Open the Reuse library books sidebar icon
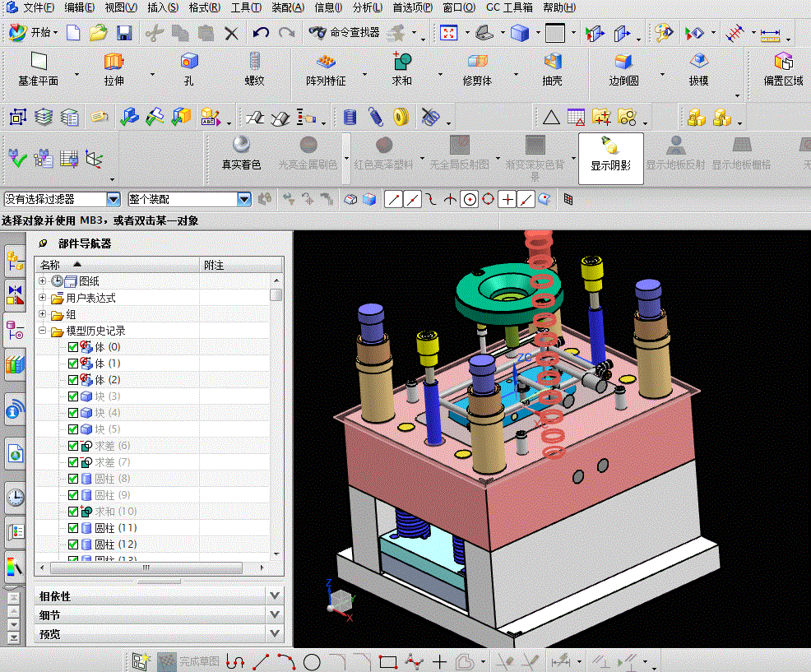Viewport: 811px width, 672px height. click(15, 364)
